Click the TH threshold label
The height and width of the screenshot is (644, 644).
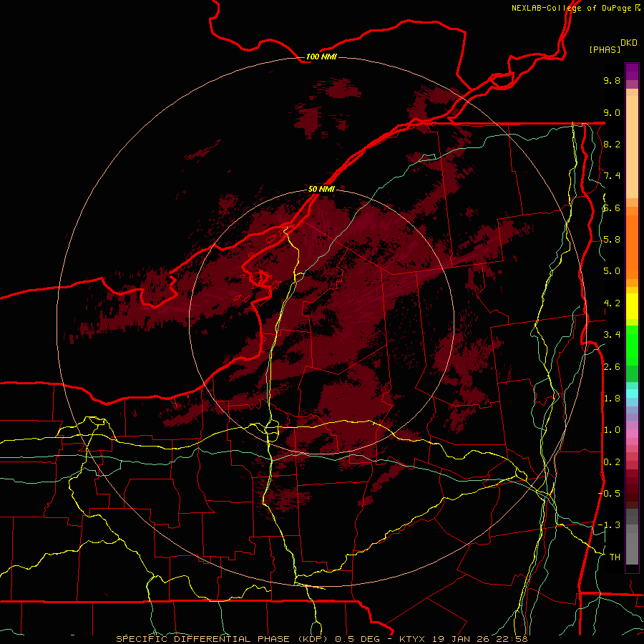(615, 557)
